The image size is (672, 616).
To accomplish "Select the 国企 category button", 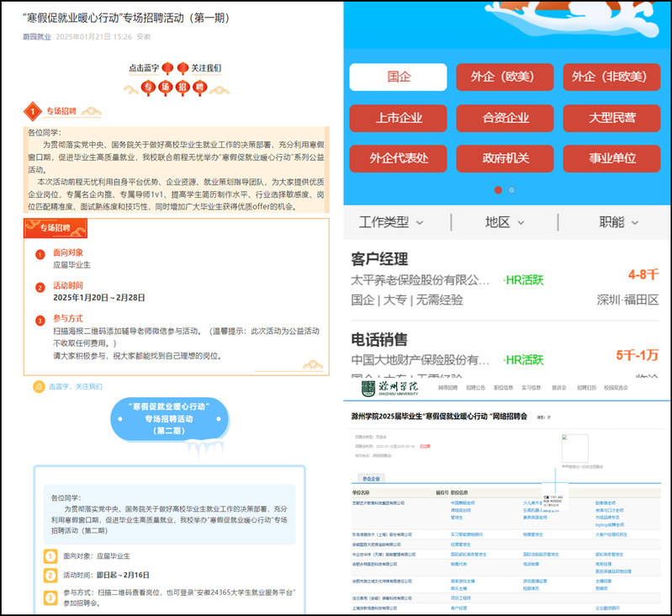I will (x=398, y=77).
